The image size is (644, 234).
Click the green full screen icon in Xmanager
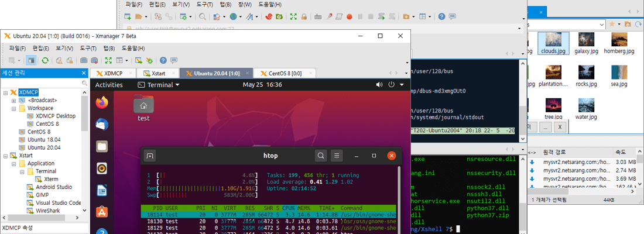[108, 60]
